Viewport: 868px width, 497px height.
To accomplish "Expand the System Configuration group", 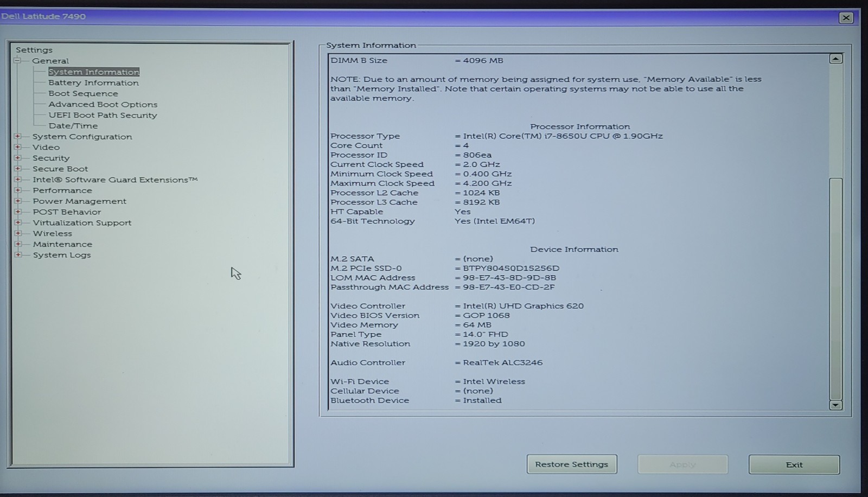I will tap(18, 136).
